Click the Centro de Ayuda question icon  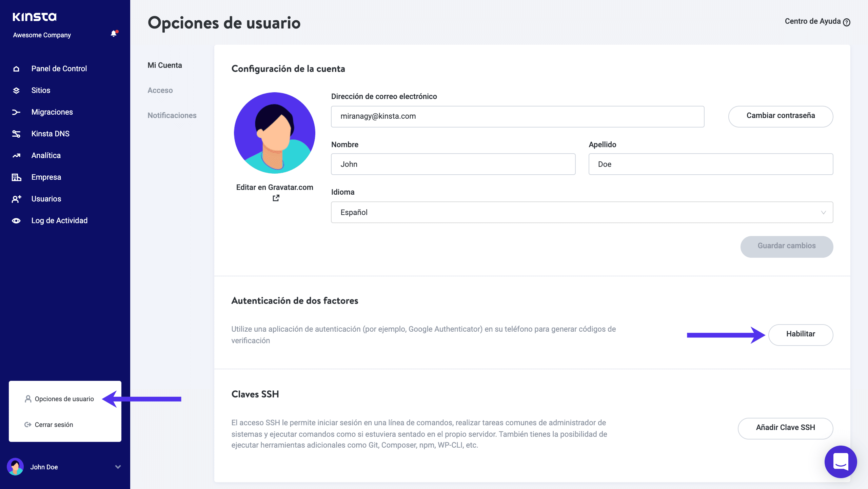click(847, 22)
